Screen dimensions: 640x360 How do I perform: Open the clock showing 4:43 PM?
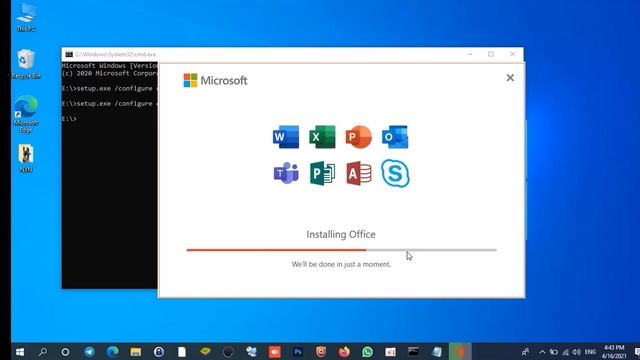[614, 352]
